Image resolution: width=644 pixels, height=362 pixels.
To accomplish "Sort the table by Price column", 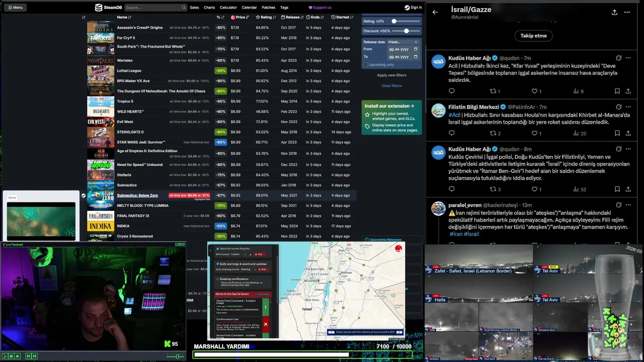I will (239, 17).
